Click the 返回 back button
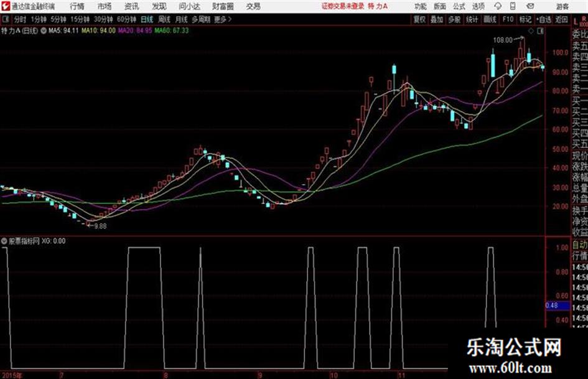588x379 pixels. 561,19
